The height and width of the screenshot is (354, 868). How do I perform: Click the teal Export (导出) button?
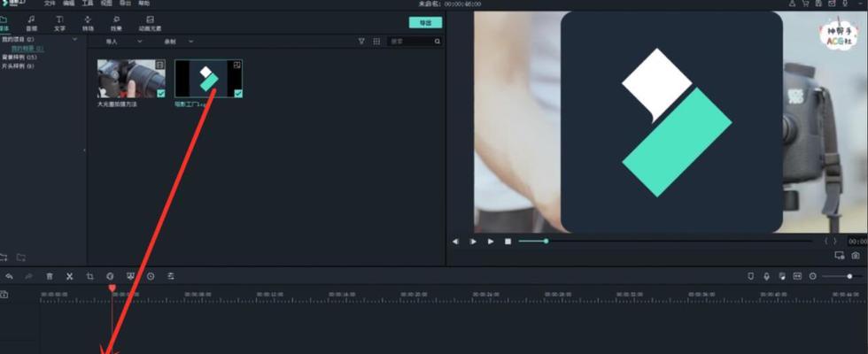pyautogui.click(x=425, y=23)
